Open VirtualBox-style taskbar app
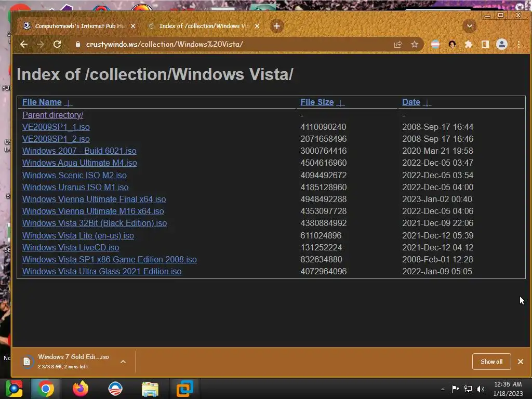Image resolution: width=532 pixels, height=399 pixels. (x=185, y=389)
